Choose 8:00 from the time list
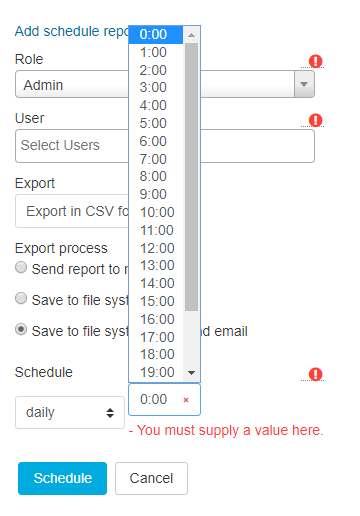Viewport: 360px width, 516px height. [156, 176]
